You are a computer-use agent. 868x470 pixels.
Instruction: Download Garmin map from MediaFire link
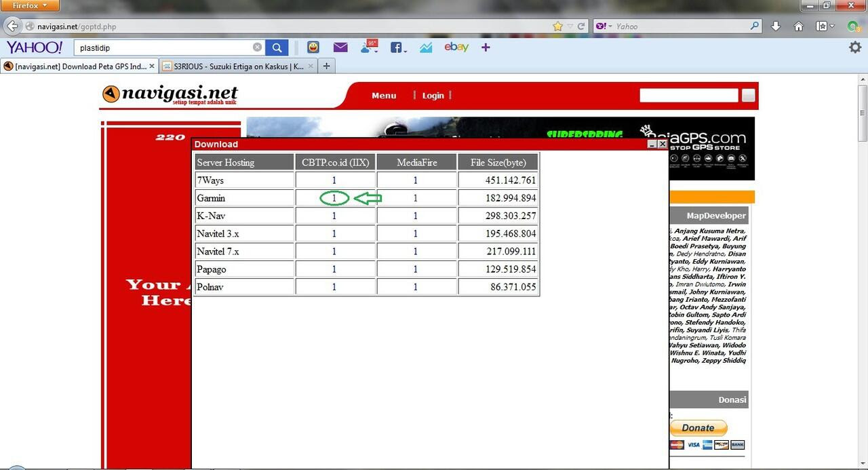click(x=416, y=198)
